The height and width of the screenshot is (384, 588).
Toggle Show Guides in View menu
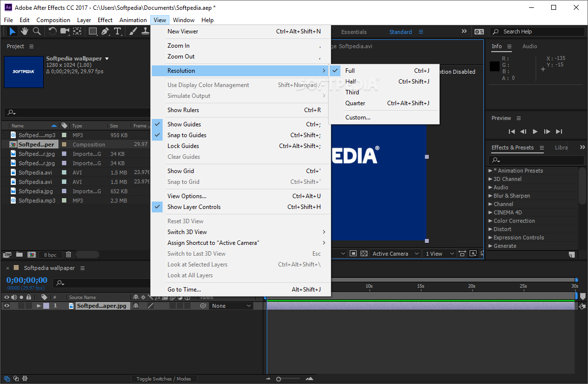pos(241,124)
